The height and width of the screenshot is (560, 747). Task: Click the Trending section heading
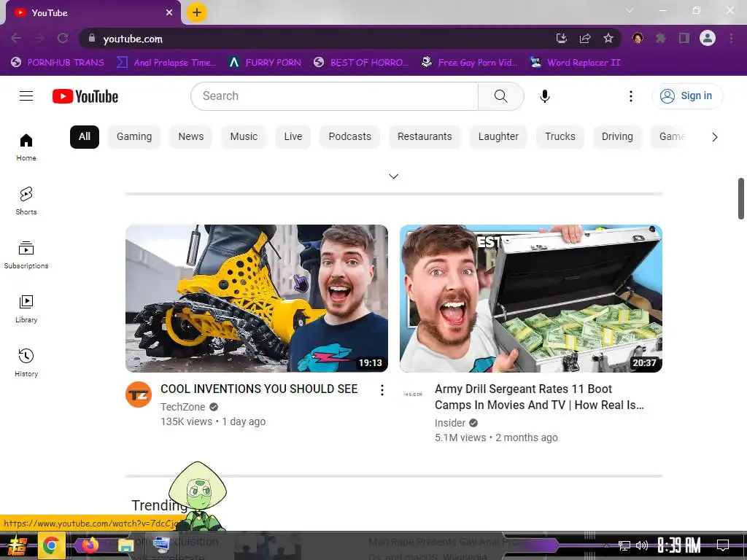[x=160, y=505]
